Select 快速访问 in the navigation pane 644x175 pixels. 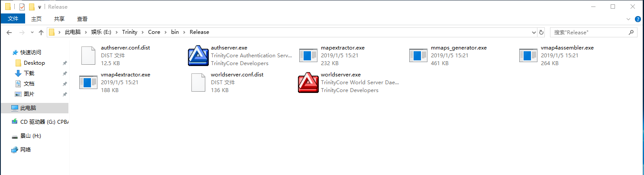click(x=30, y=53)
